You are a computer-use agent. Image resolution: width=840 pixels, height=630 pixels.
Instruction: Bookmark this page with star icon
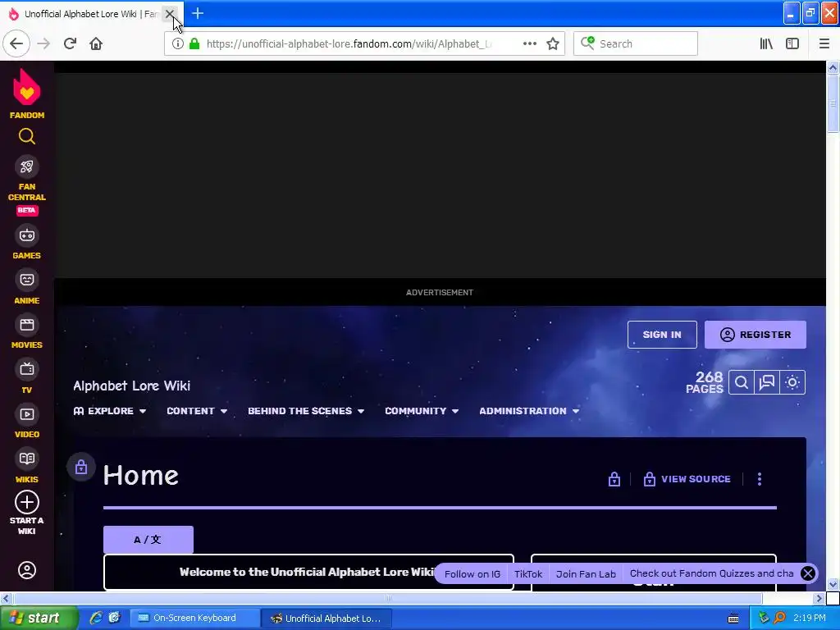point(553,44)
